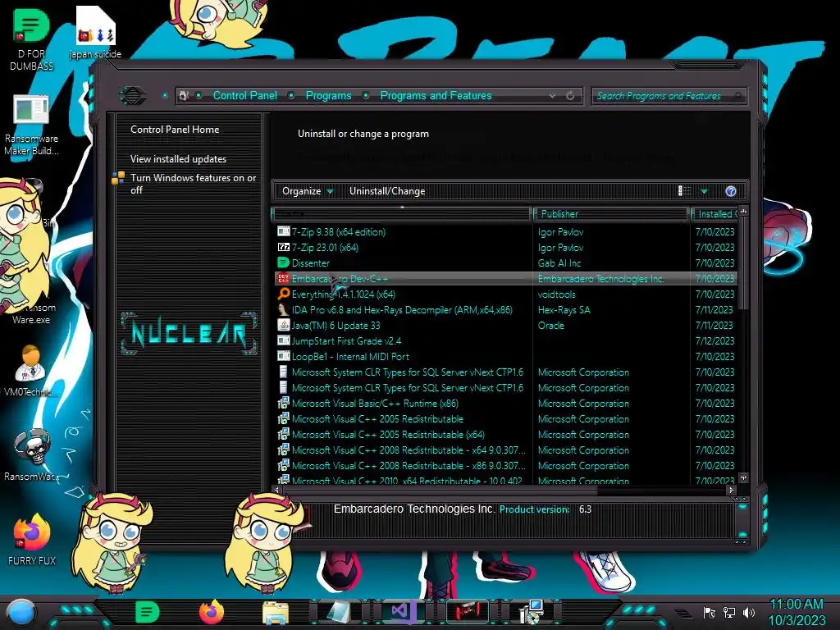
Task: Click the red spaceship taskbar icon
Action: coord(467,612)
